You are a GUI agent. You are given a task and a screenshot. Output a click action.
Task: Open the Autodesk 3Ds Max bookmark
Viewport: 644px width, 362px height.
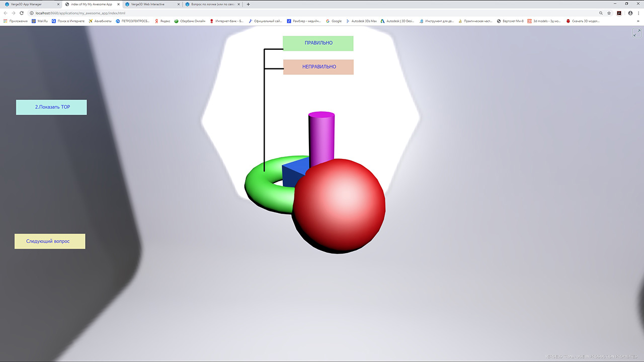361,21
